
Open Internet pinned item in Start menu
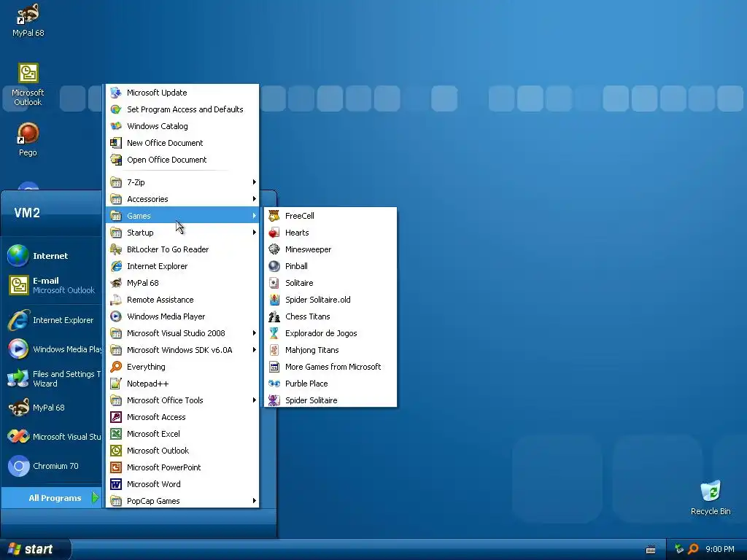(52, 256)
